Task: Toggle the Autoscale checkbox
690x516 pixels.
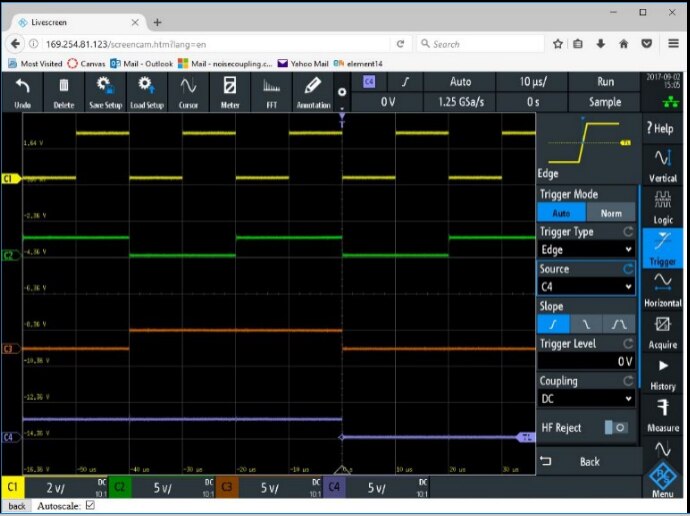Action: coord(90,506)
